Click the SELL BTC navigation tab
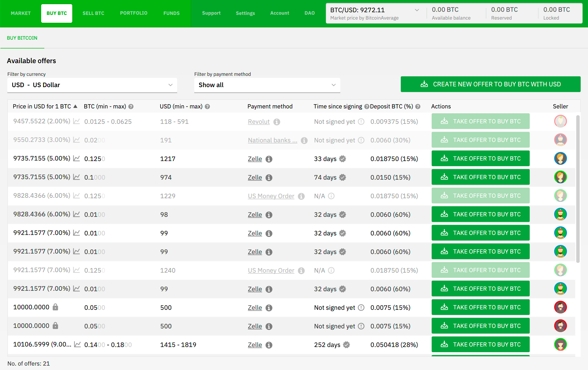 coord(94,13)
